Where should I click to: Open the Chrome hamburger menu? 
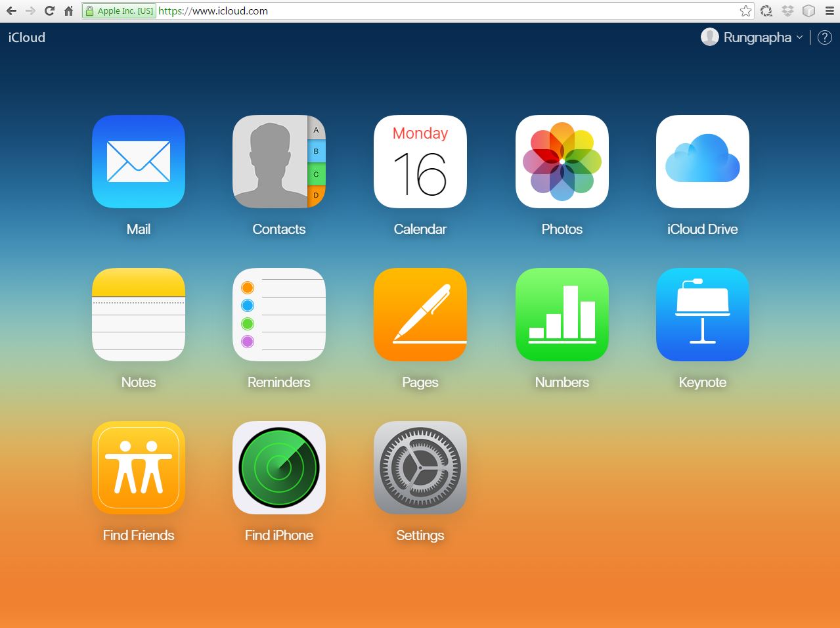coord(829,11)
